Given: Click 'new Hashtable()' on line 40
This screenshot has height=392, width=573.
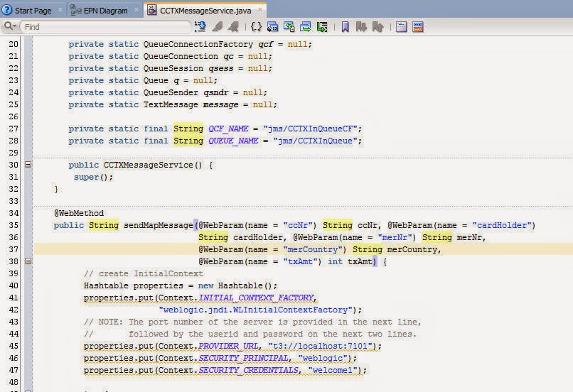Looking at the screenshot, I should (x=235, y=285).
